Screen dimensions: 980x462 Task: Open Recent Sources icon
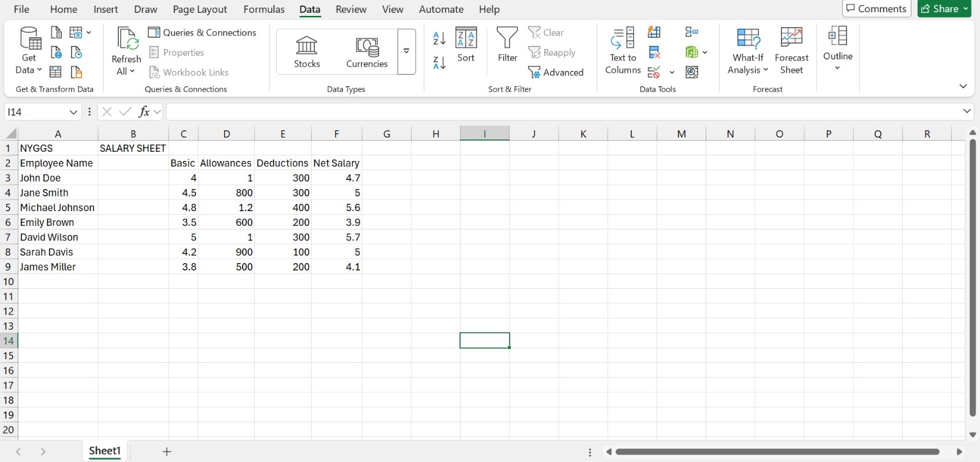tap(77, 52)
